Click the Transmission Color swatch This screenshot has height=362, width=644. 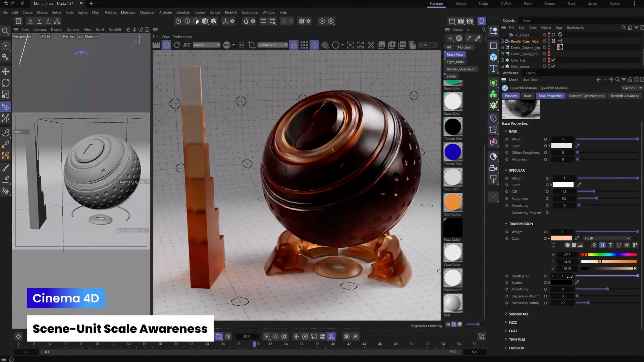click(561, 238)
